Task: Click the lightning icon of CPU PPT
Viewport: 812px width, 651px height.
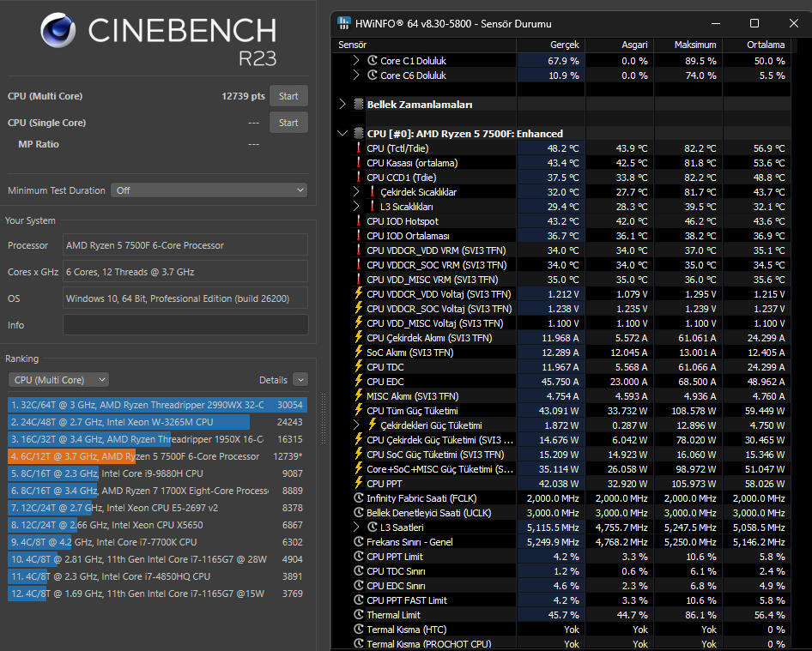Action: (358, 484)
